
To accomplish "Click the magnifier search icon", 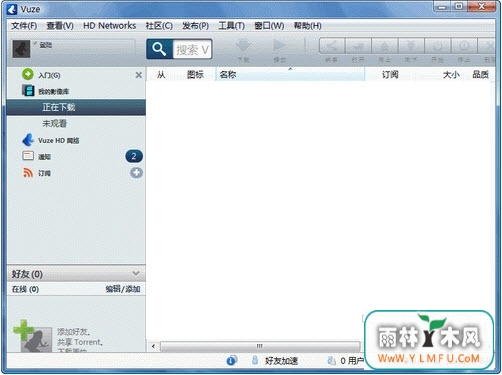I will point(159,49).
